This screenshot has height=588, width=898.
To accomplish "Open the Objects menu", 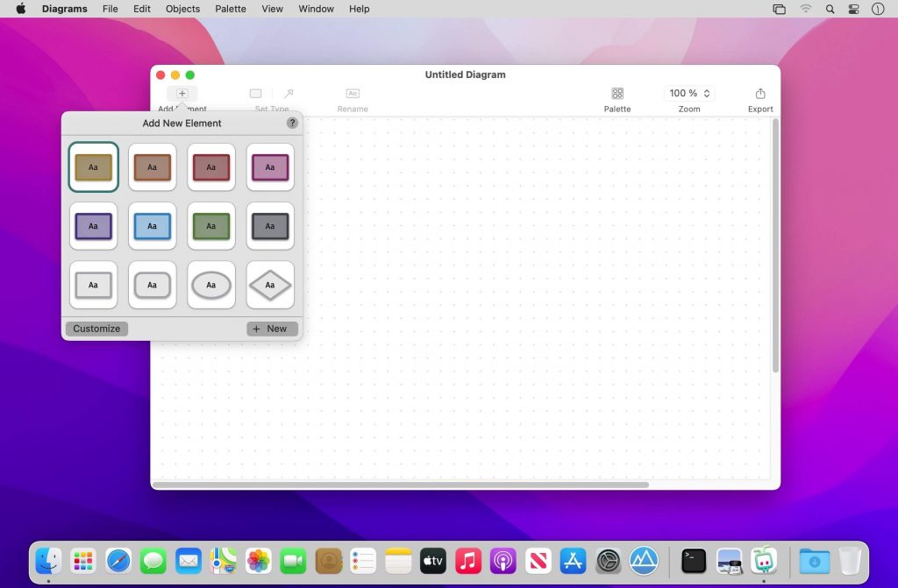I will click(182, 9).
